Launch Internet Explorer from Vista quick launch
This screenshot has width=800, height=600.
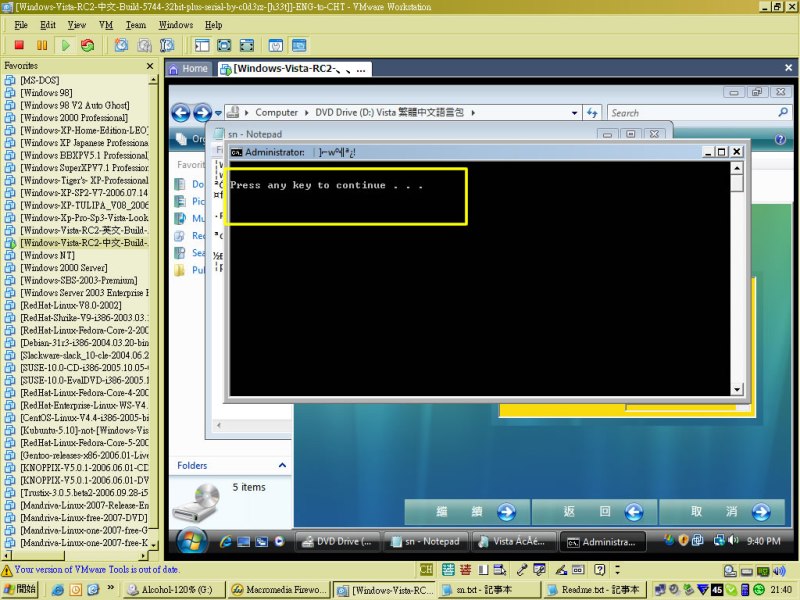(x=226, y=542)
